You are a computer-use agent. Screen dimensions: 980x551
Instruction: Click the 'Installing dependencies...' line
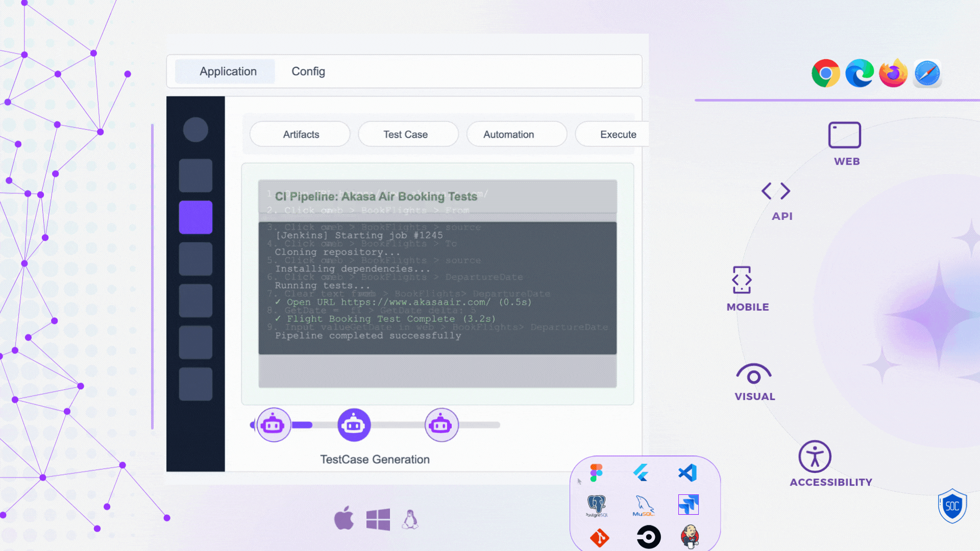point(353,269)
